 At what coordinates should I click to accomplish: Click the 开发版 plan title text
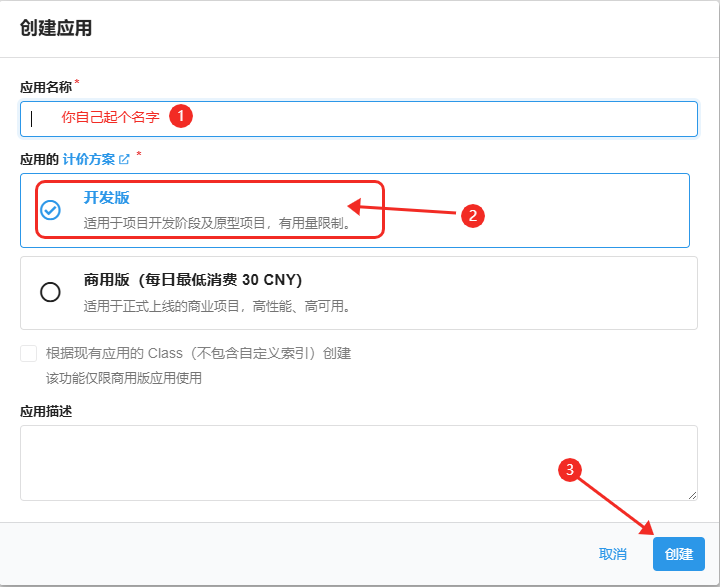click(107, 198)
